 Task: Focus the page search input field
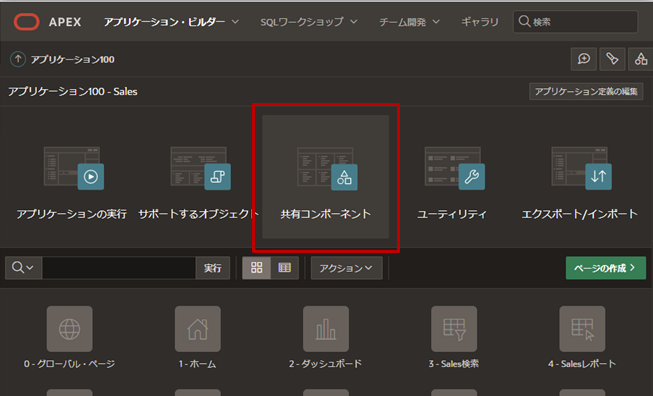[119, 268]
